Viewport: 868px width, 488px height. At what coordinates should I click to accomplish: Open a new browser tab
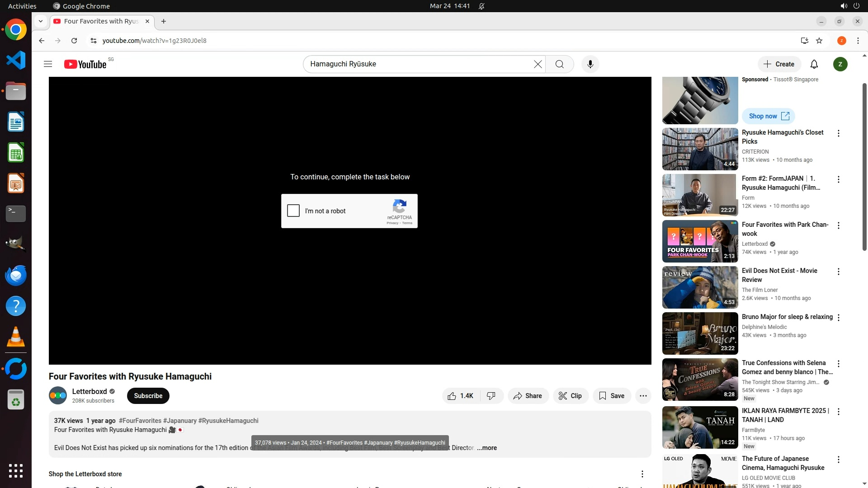(164, 21)
